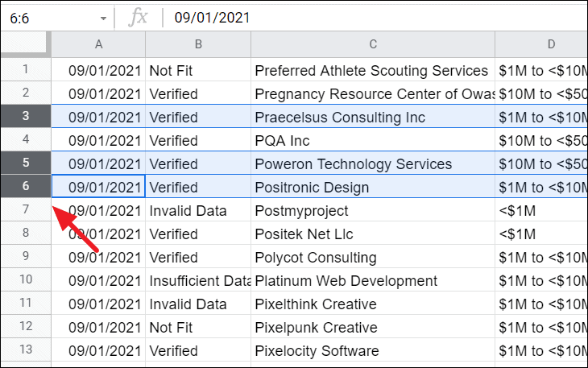This screenshot has height=368, width=588.
Task: Select row 7 header
Action: coord(26,211)
